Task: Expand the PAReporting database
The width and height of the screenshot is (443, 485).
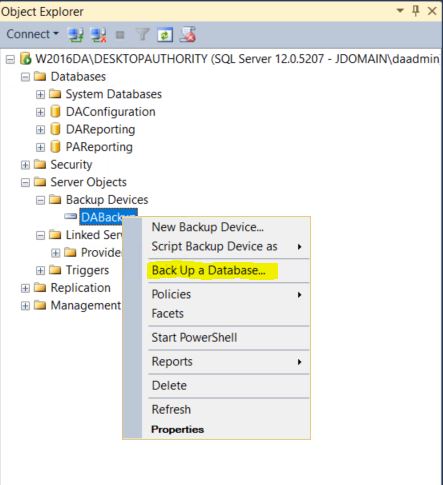Action: click(40, 147)
